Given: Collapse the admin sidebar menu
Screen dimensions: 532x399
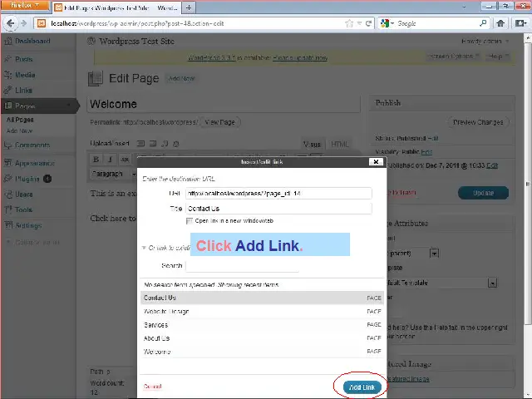Looking at the screenshot, I should point(34,242).
